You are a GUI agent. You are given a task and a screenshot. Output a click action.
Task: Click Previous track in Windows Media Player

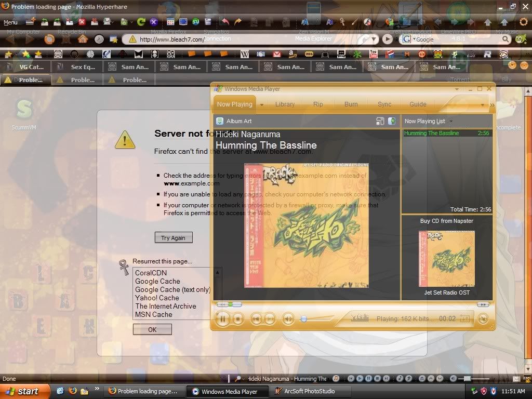click(x=256, y=319)
